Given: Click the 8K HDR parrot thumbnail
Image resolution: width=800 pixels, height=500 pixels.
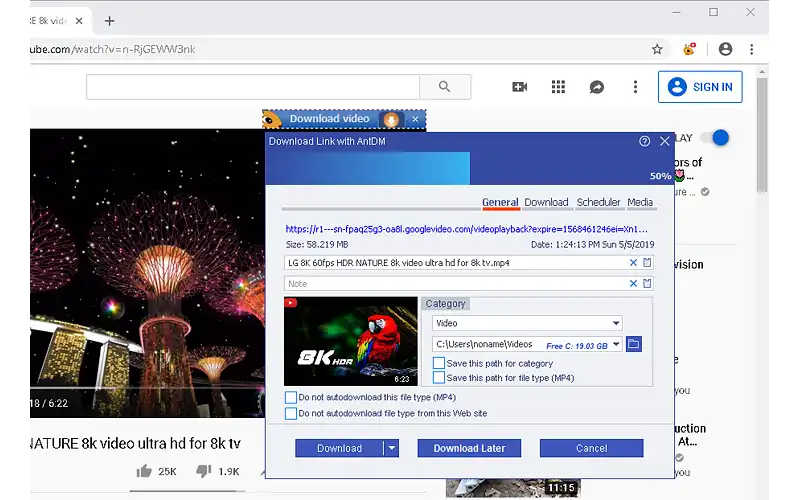Looking at the screenshot, I should 351,341.
